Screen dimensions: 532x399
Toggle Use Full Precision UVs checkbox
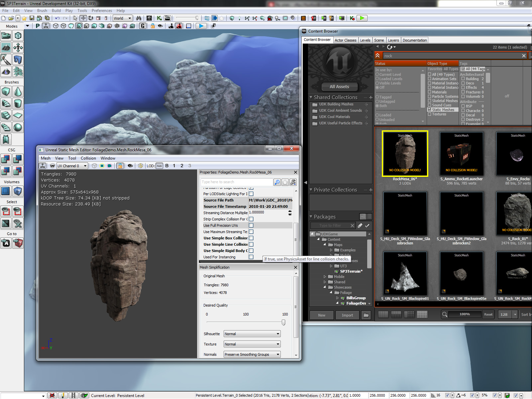[251, 225]
